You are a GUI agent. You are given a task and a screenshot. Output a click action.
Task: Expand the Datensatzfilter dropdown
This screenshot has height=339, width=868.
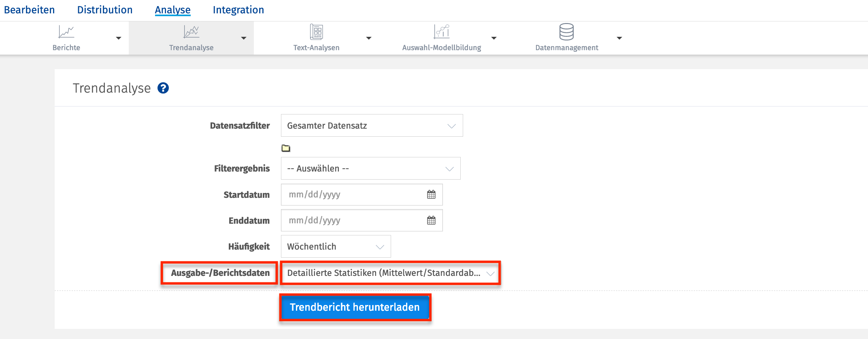click(372, 126)
